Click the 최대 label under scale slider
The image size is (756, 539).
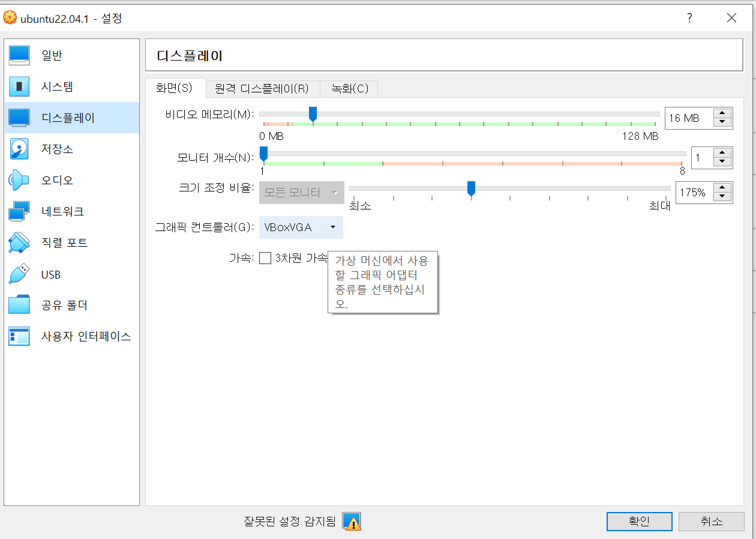[x=659, y=206]
